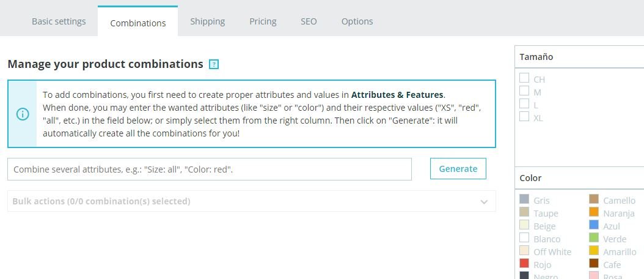Tick the M size checkbox
This screenshot has height=279, width=644.
click(x=524, y=91)
